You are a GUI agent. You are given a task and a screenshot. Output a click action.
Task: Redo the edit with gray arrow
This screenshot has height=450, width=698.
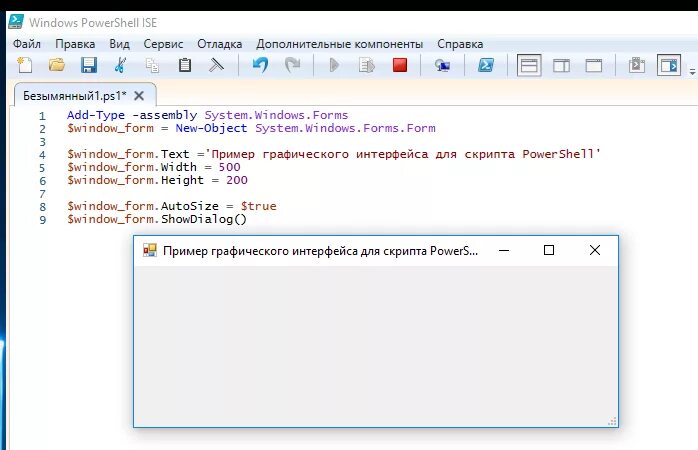(x=292, y=65)
